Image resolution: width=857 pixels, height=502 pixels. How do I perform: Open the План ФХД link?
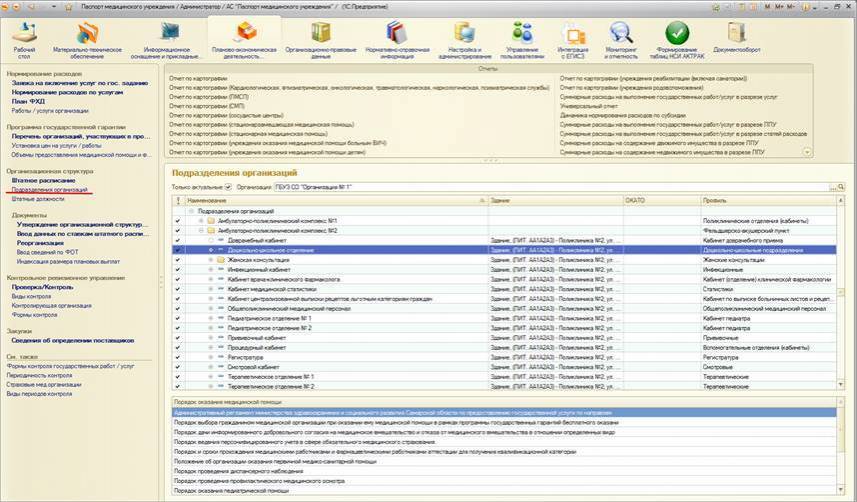(29, 102)
